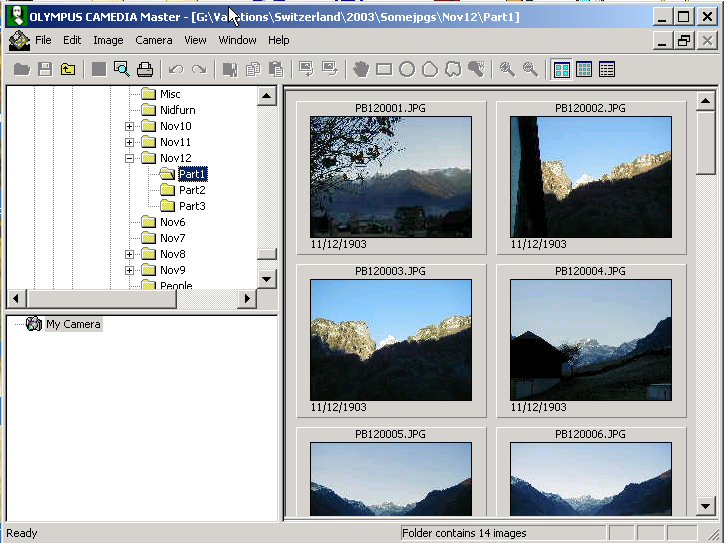Screen dimensions: 724x543
Task: Click the zoom in magnifier icon
Action: (507, 69)
